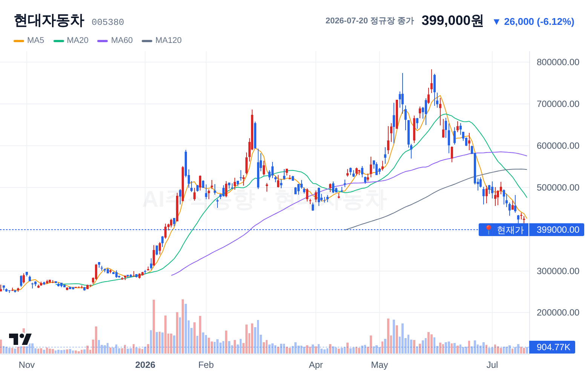The height and width of the screenshot is (375, 588).
Task: Click the 005380 ticker code
Action: coord(108,22)
